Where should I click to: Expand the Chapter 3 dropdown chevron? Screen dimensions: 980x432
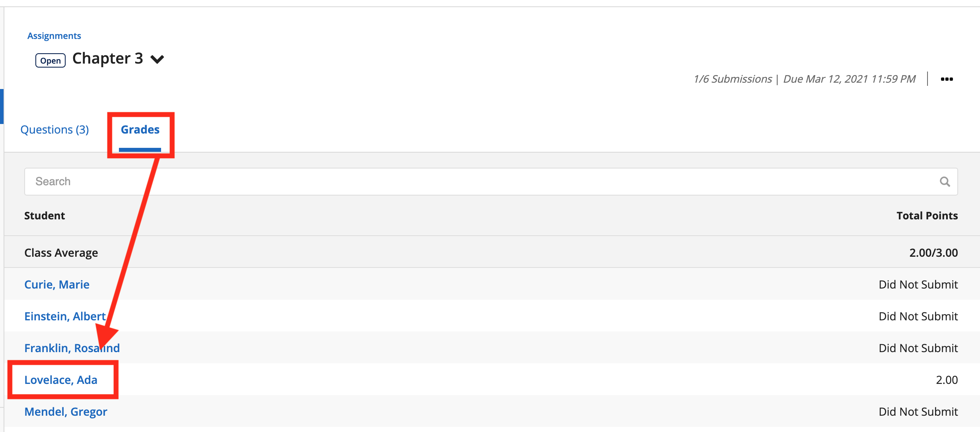(157, 60)
